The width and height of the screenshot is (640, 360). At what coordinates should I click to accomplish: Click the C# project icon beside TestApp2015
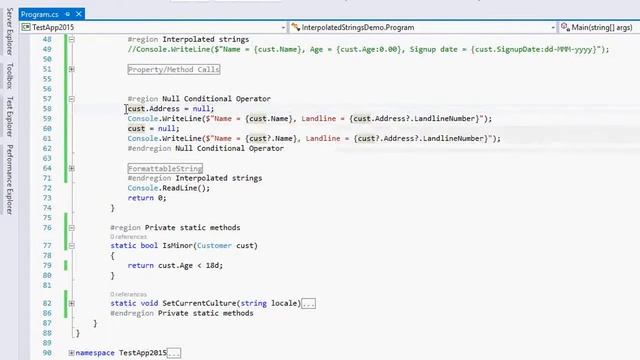(x=26, y=27)
